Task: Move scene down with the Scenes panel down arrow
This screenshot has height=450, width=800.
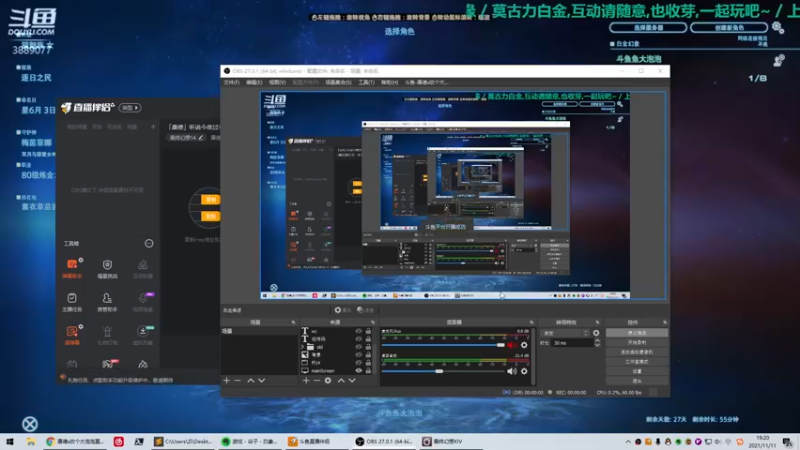Action: click(262, 381)
